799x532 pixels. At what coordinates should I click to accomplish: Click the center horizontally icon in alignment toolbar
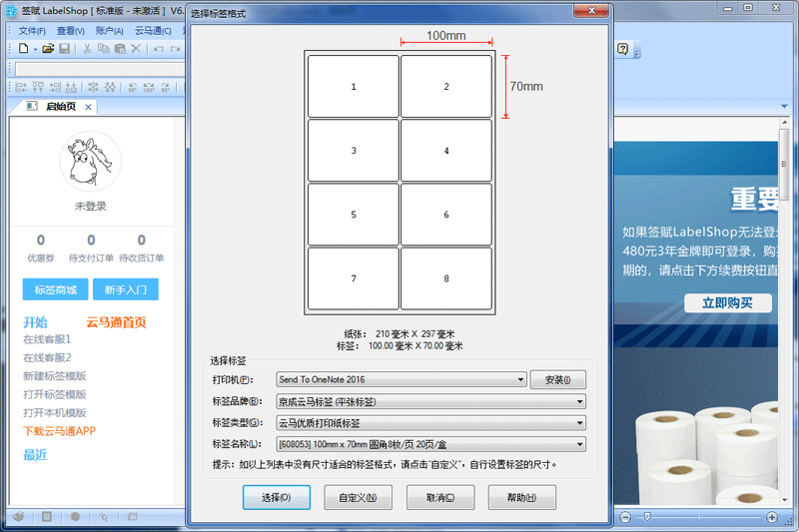[x=93, y=87]
